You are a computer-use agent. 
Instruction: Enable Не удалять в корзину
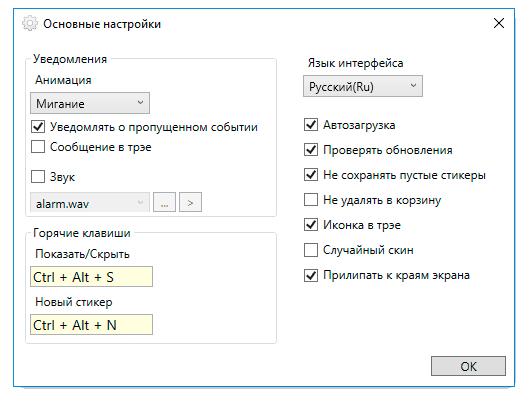tap(311, 200)
